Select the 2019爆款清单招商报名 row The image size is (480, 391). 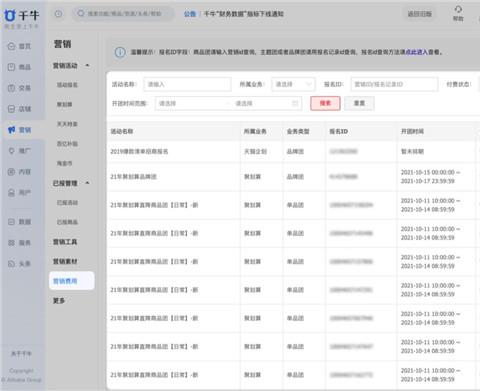tap(293, 152)
